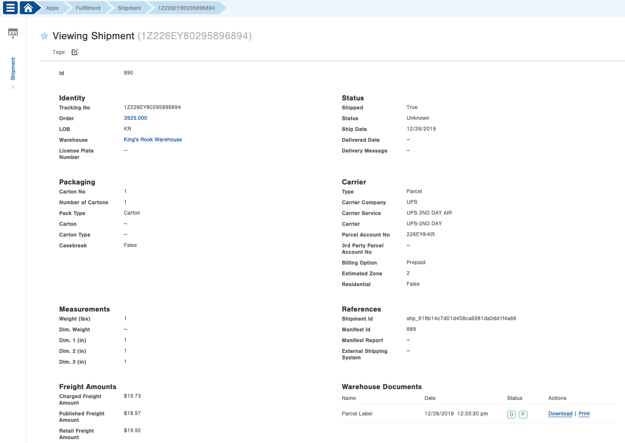Navigate to Fulfillment breadcrumb

click(88, 8)
